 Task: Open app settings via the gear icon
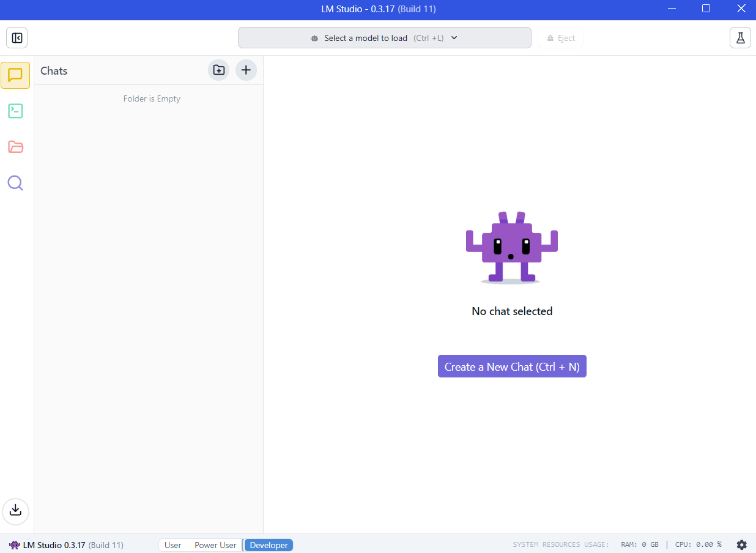pyautogui.click(x=741, y=544)
